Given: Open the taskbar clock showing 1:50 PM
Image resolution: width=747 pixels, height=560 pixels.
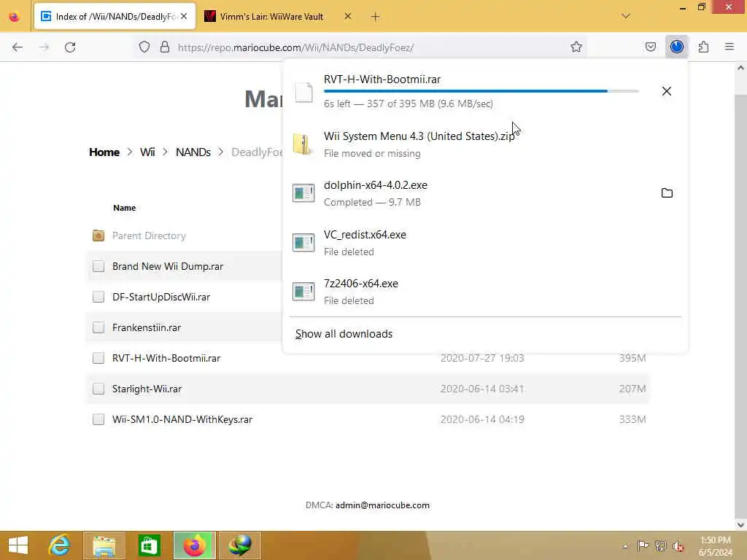Looking at the screenshot, I should (716, 545).
